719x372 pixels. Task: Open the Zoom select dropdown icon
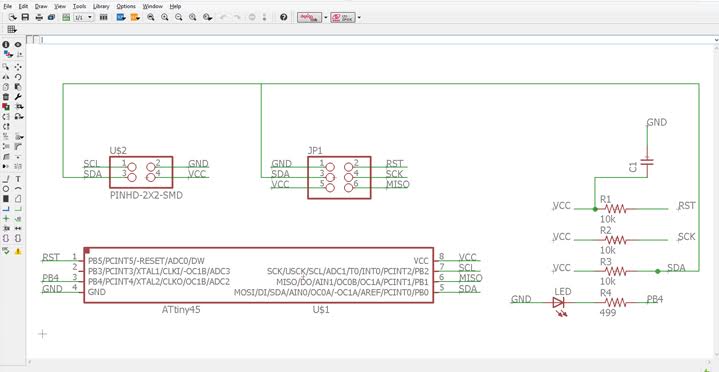[208, 17]
